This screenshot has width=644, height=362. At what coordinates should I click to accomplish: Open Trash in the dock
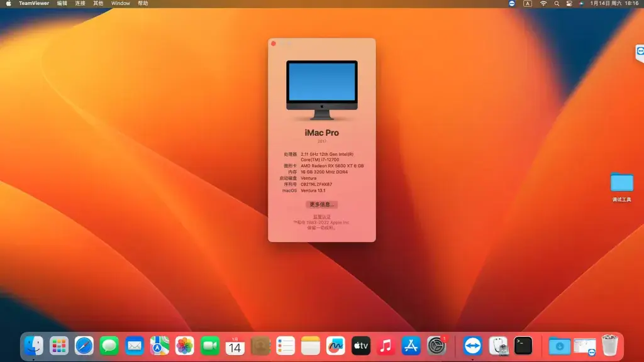(610, 346)
